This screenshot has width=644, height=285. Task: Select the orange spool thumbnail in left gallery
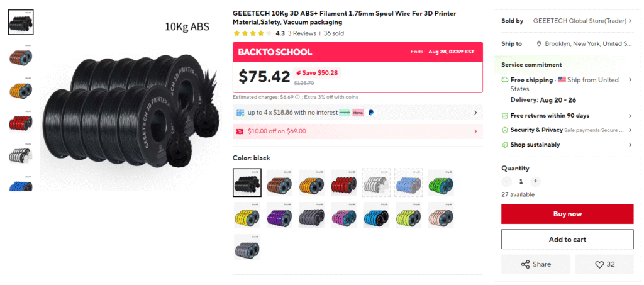click(x=21, y=90)
